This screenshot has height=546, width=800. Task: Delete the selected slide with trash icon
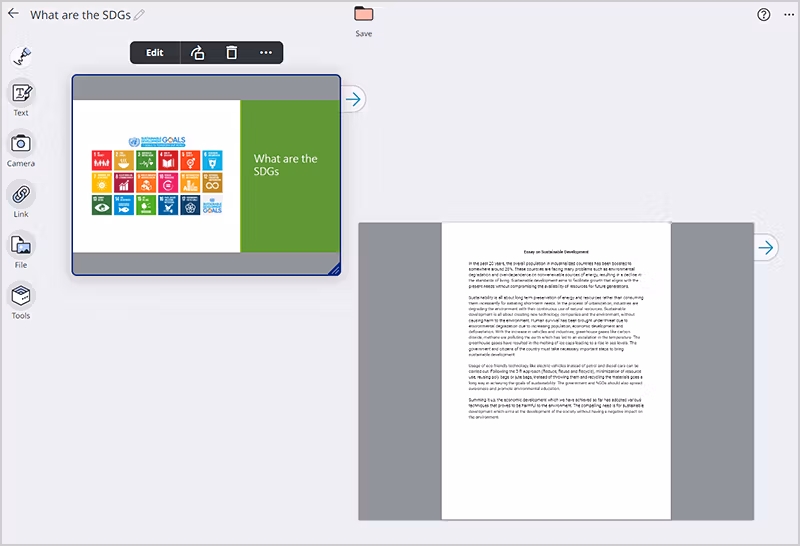[x=231, y=53]
